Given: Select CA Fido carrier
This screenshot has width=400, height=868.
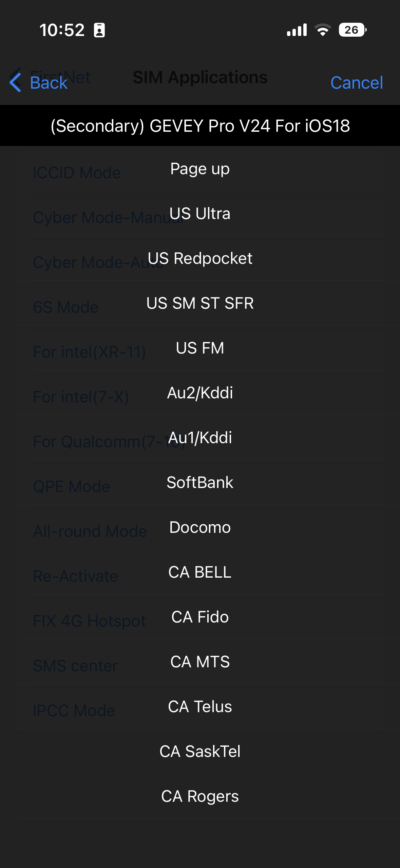Looking at the screenshot, I should pyautogui.click(x=200, y=617).
